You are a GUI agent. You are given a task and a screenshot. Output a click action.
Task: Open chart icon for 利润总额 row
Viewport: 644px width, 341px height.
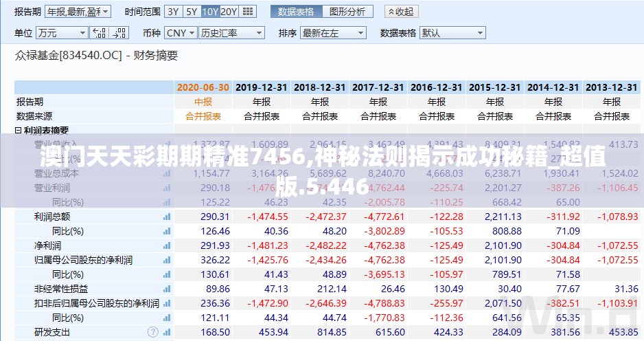coord(166,217)
